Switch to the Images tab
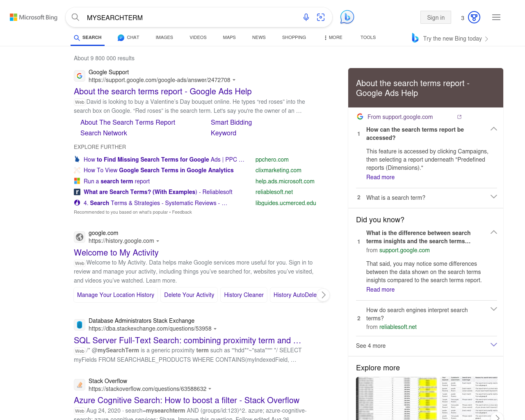The height and width of the screenshot is (420, 525). [164, 37]
